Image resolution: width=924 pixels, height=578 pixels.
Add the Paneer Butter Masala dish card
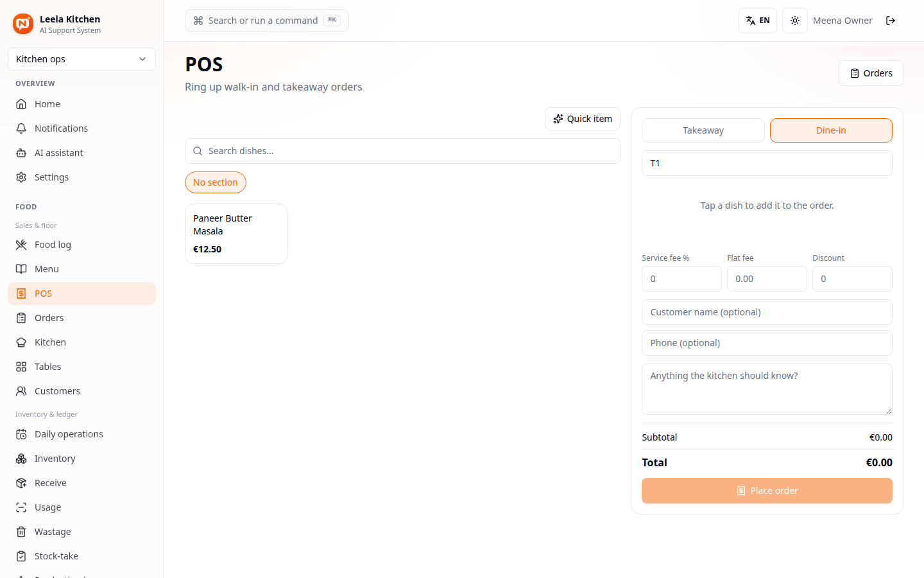point(236,234)
